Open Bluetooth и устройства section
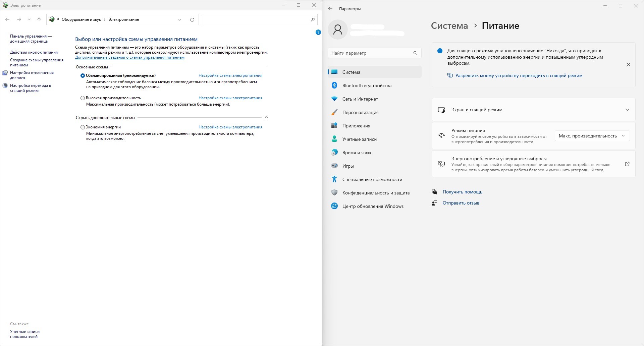This screenshot has width=644, height=346. (375, 85)
